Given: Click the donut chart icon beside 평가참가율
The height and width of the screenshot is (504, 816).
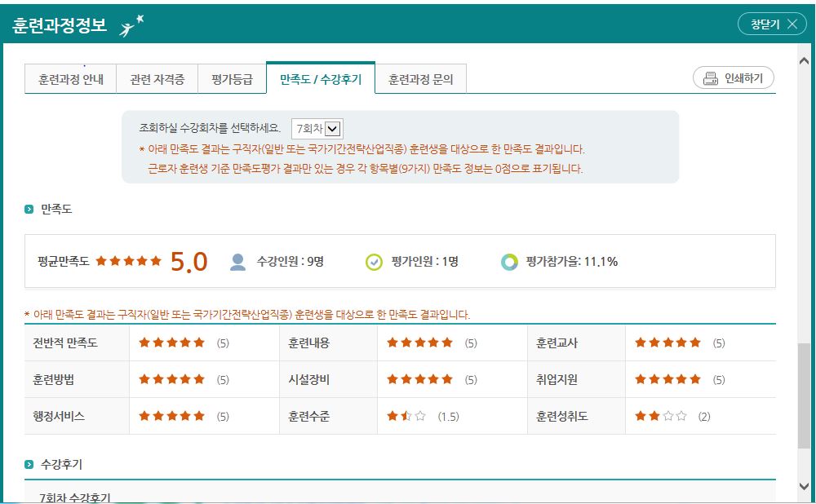Looking at the screenshot, I should point(509,262).
